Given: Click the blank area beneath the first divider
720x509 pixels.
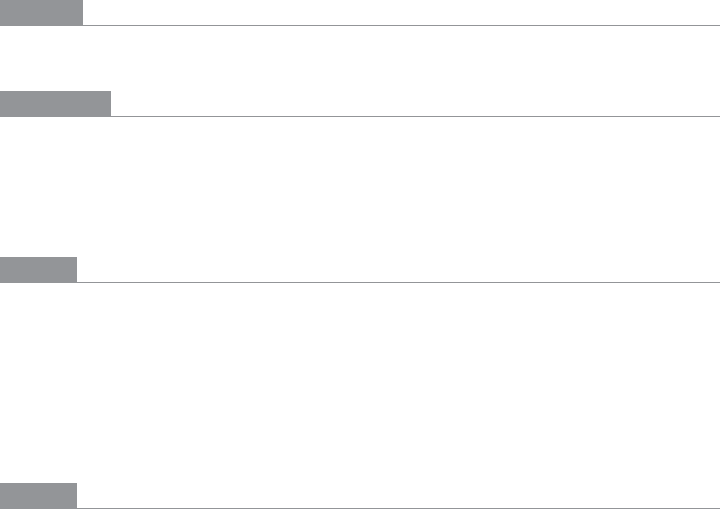Looking at the screenshot, I should pyautogui.click(x=360, y=58).
